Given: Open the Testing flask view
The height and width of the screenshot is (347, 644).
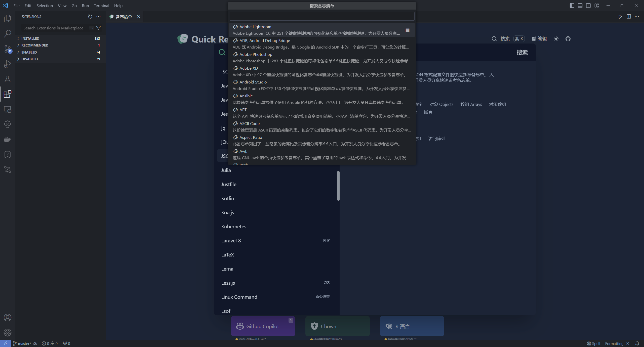Looking at the screenshot, I should click(x=8, y=79).
